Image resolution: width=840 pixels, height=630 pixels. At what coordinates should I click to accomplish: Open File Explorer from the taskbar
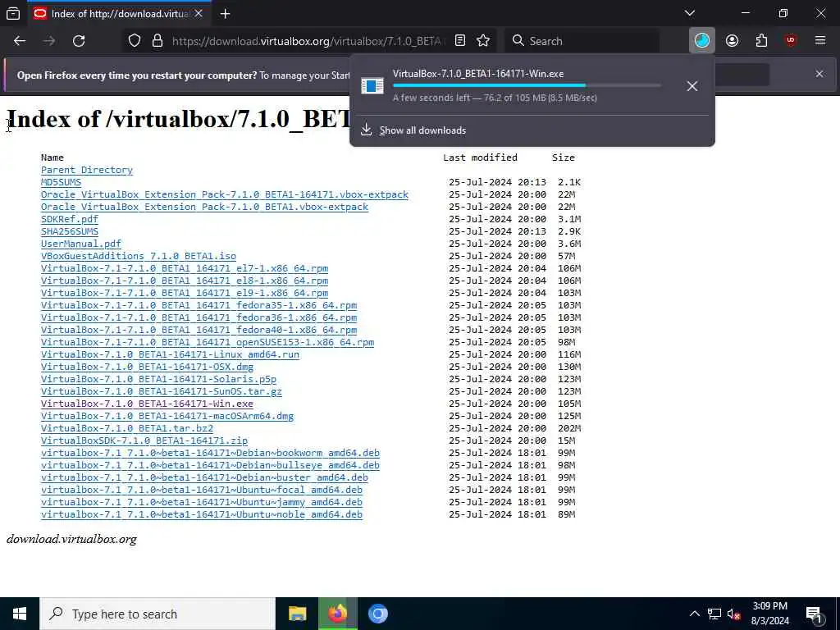(x=297, y=614)
